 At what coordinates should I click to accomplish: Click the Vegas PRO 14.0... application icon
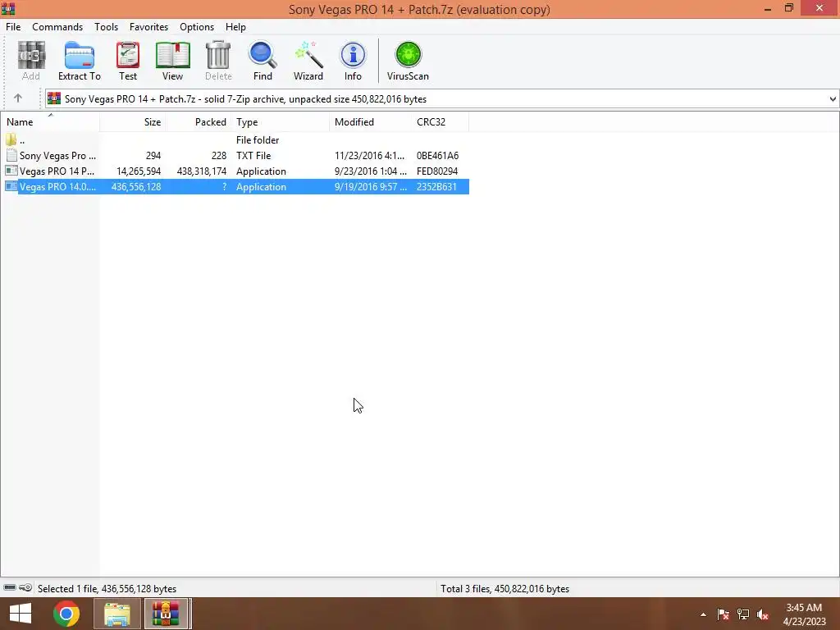(11, 186)
